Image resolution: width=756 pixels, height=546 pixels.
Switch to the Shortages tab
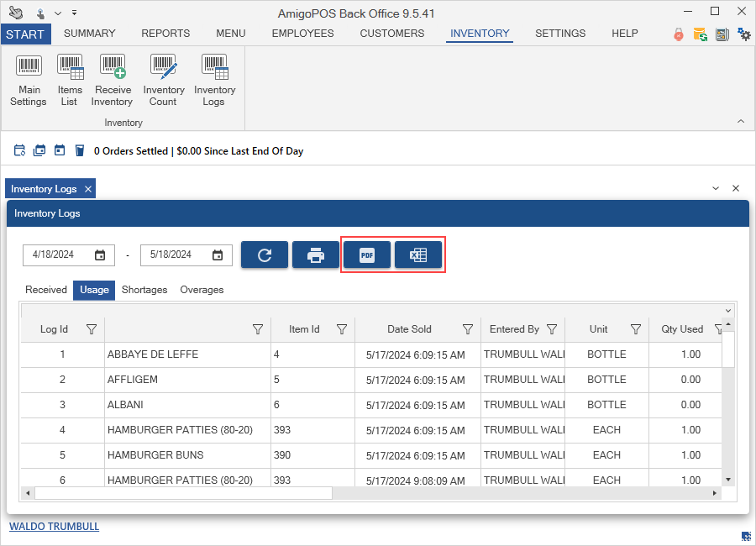coord(144,290)
